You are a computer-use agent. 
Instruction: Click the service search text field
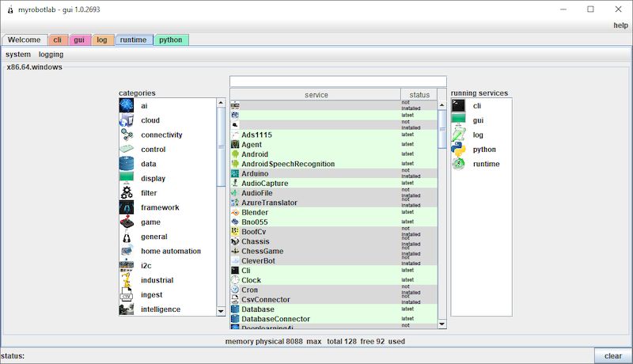[338, 82]
